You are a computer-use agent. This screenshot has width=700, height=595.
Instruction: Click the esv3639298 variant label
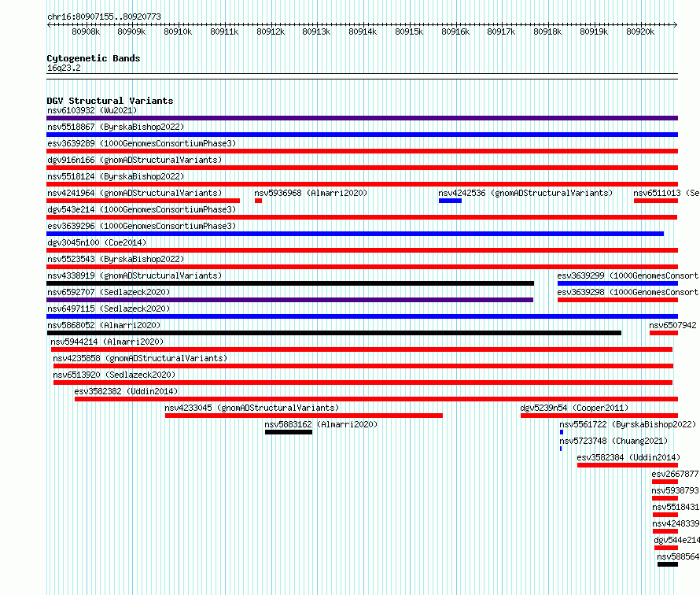coord(628,292)
